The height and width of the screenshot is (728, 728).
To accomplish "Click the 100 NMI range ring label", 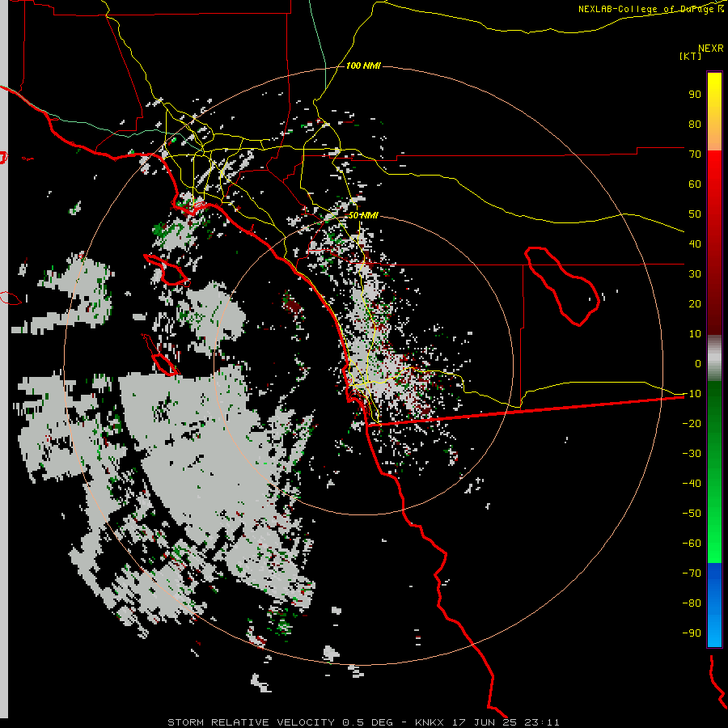I will (363, 66).
